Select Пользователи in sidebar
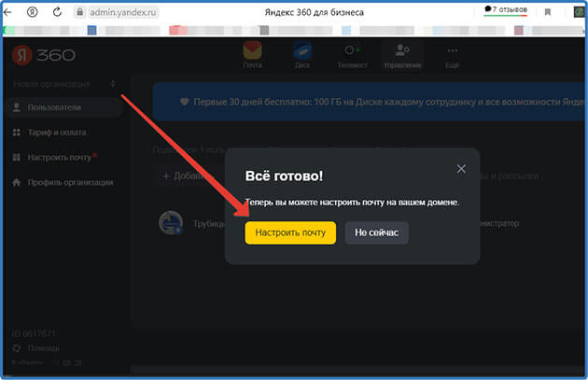The width and height of the screenshot is (588, 380). pos(63,107)
